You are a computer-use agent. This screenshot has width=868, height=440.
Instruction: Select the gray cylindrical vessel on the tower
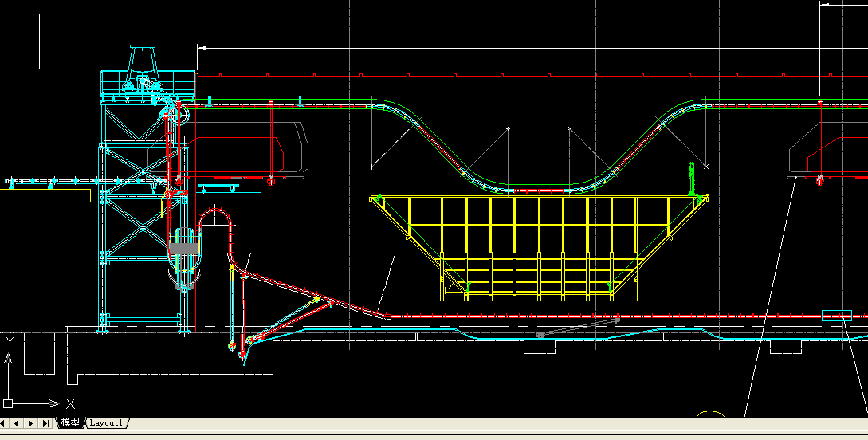coord(184,249)
